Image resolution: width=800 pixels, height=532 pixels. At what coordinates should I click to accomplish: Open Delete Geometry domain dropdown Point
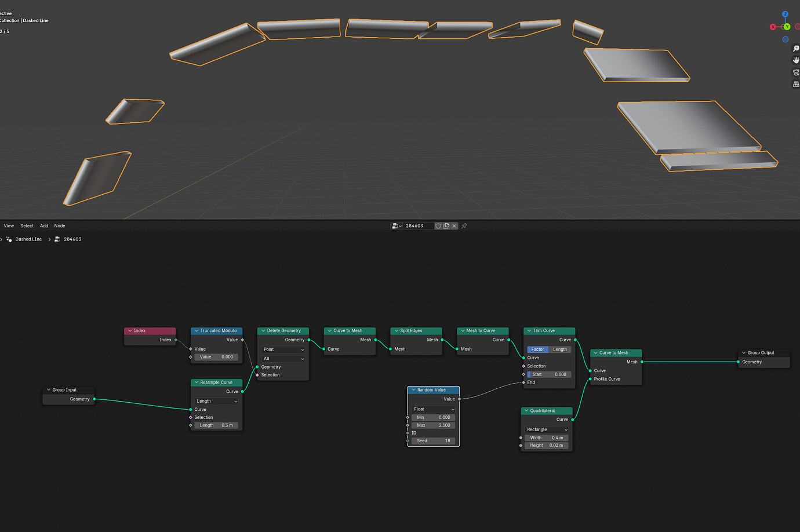tap(283, 349)
